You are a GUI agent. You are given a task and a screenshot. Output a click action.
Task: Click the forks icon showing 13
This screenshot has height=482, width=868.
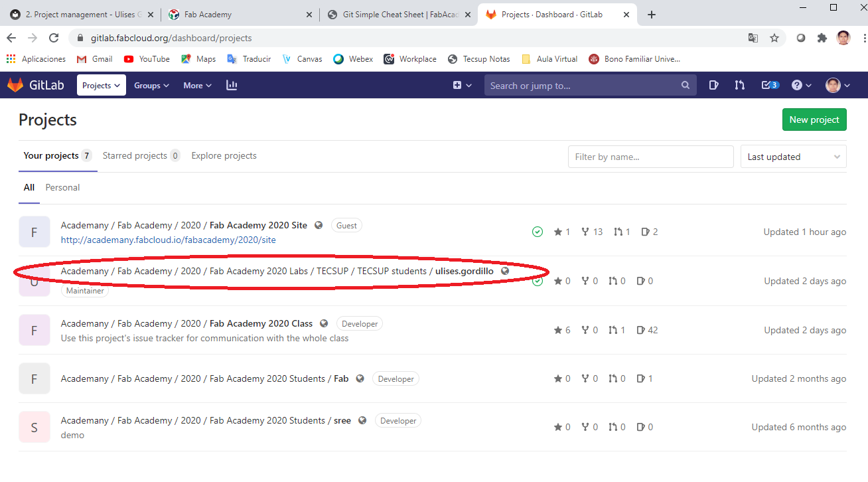pyautogui.click(x=585, y=232)
